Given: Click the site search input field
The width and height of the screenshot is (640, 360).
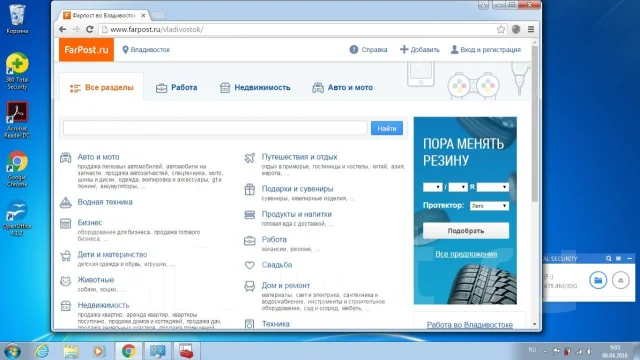Looking at the screenshot, I should (215, 128).
